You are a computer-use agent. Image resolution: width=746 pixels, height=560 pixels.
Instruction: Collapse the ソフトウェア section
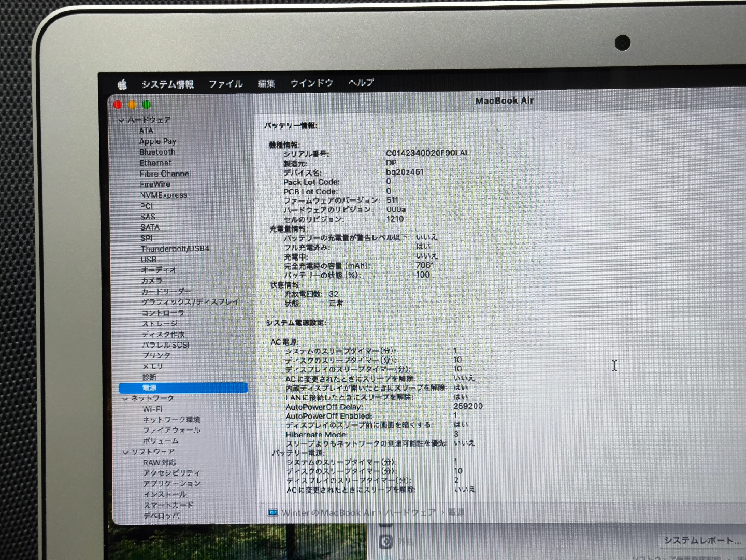[125, 452]
